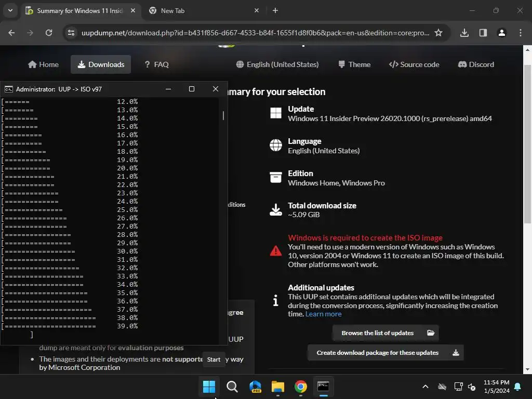Click the UUP -> ISO console title bar icon
The height and width of the screenshot is (399, 532).
(x=9, y=89)
